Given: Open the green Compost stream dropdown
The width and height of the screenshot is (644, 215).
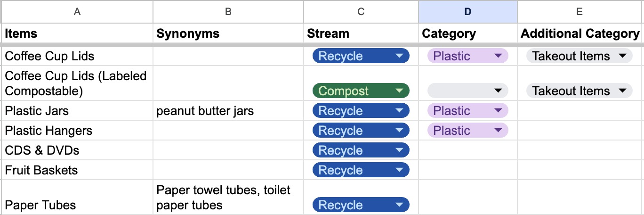Looking at the screenshot, I should 361,91.
